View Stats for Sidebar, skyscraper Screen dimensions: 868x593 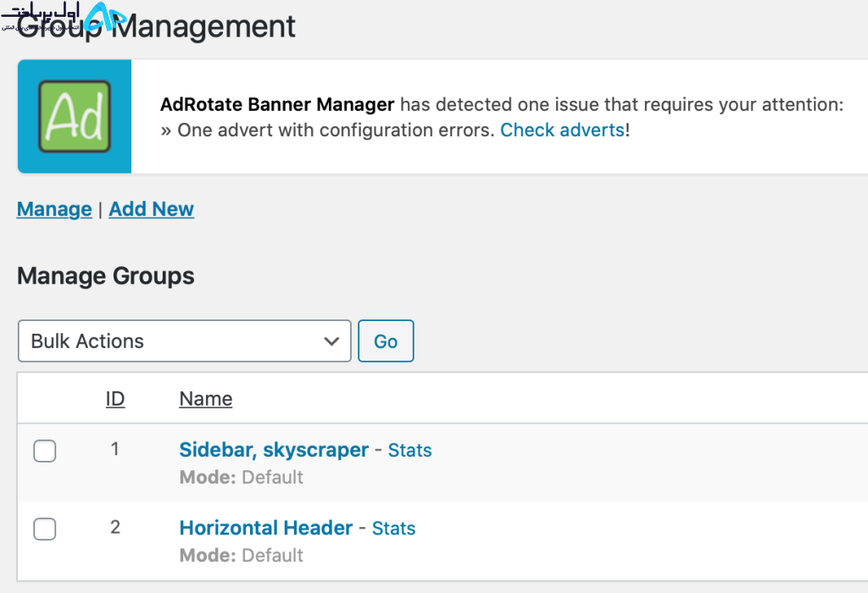(x=409, y=451)
